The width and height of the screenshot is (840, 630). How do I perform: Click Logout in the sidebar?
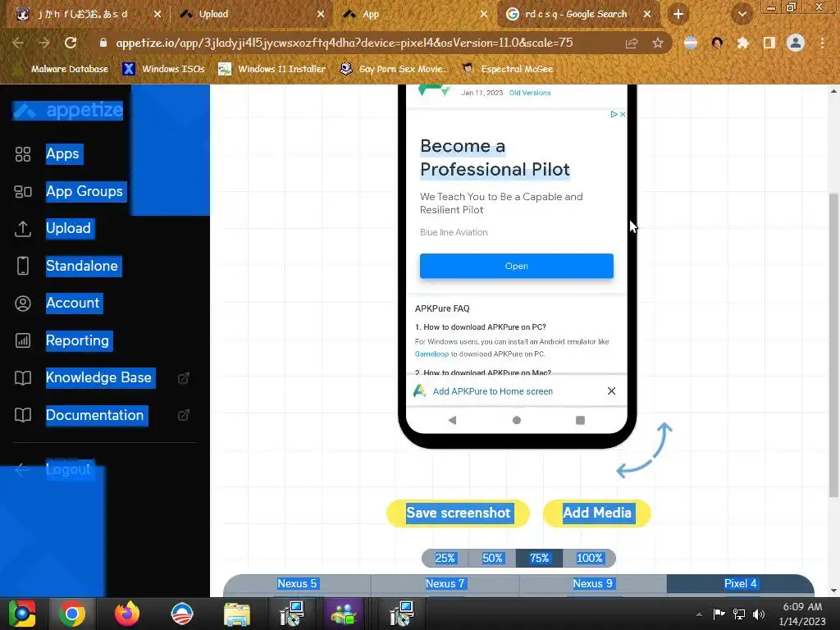[x=69, y=470]
